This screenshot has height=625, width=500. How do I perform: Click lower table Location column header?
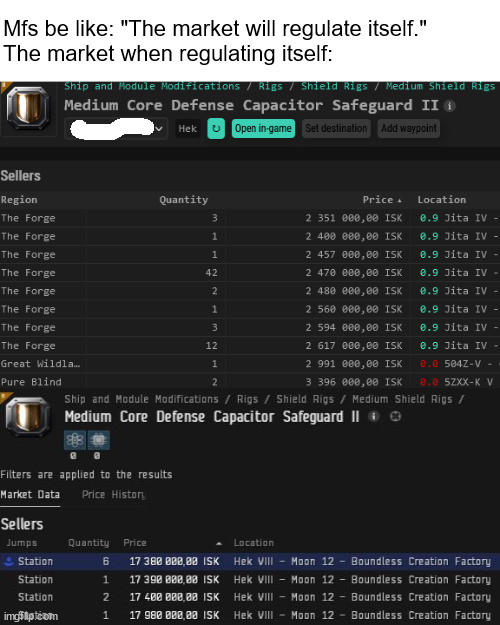point(254,543)
